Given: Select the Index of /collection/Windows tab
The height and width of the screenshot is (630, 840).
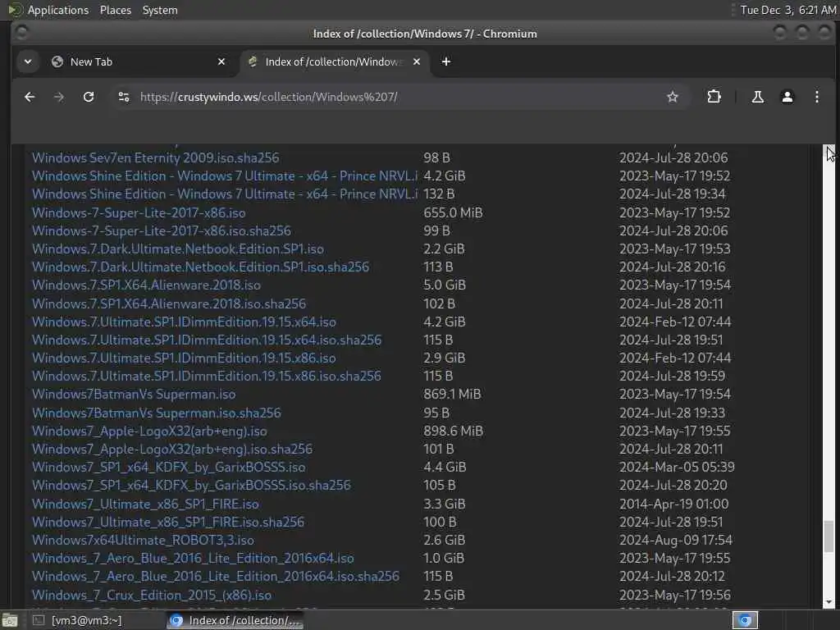Looking at the screenshot, I should pyautogui.click(x=335, y=62).
